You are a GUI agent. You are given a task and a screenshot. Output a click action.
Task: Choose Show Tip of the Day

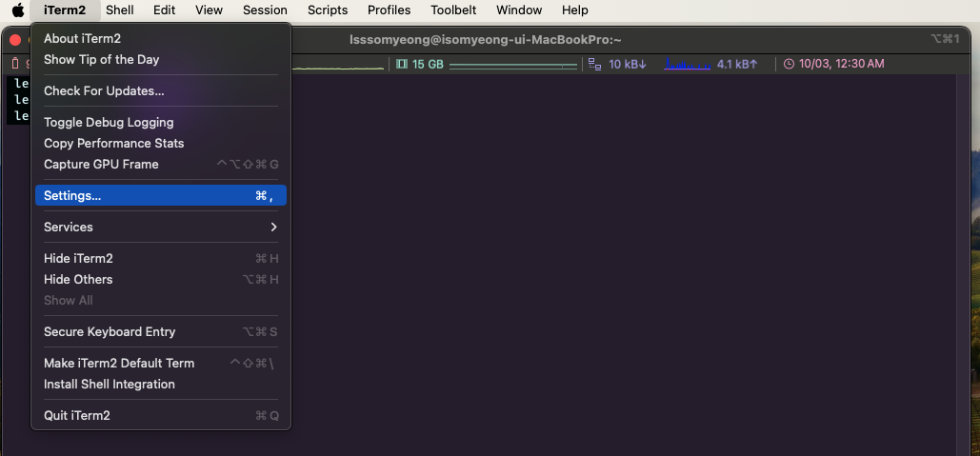click(161, 59)
